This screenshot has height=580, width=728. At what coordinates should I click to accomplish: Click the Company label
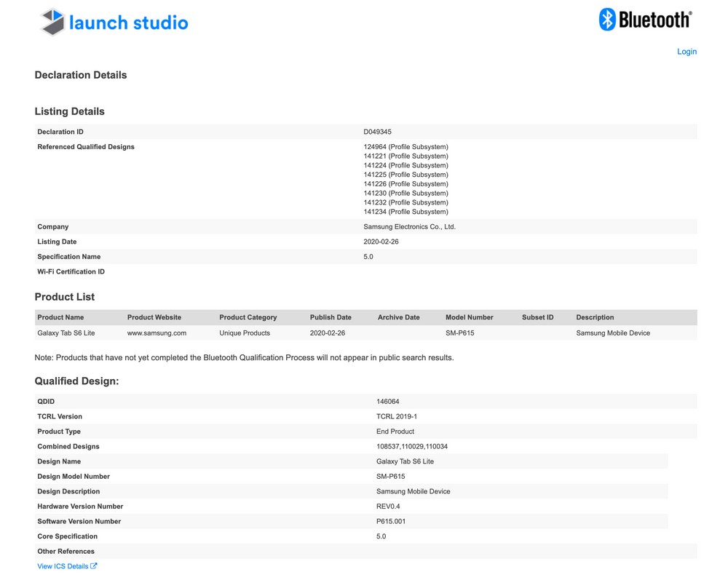tap(53, 226)
